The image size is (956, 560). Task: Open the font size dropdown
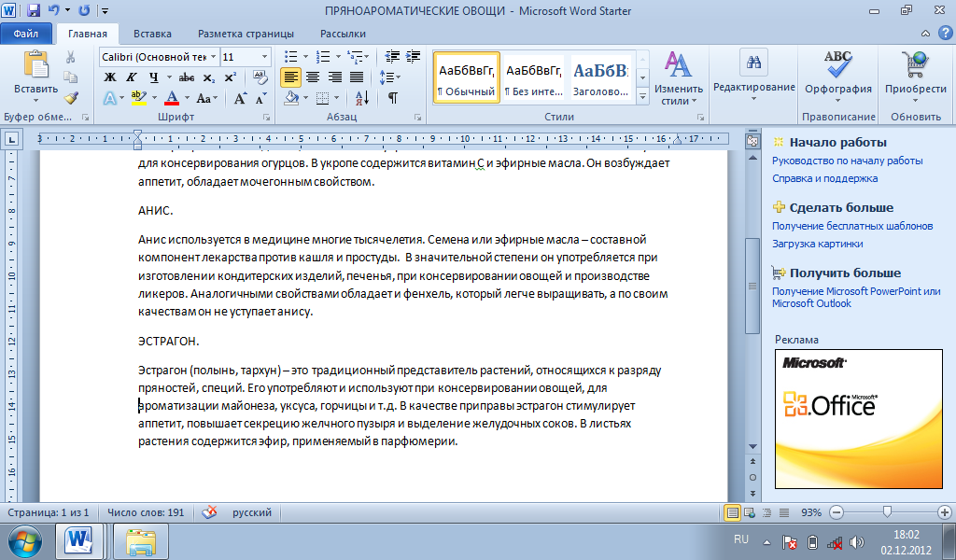click(264, 57)
